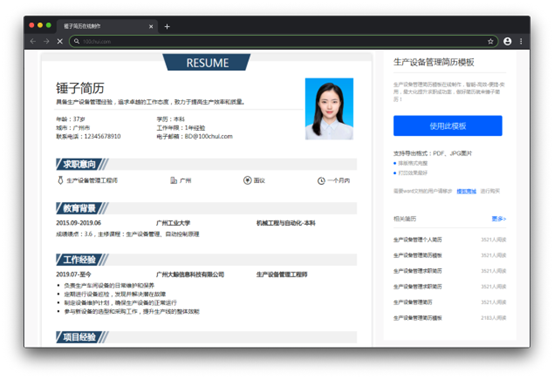
Task: Open the browser three-dot menu
Action: point(521,41)
